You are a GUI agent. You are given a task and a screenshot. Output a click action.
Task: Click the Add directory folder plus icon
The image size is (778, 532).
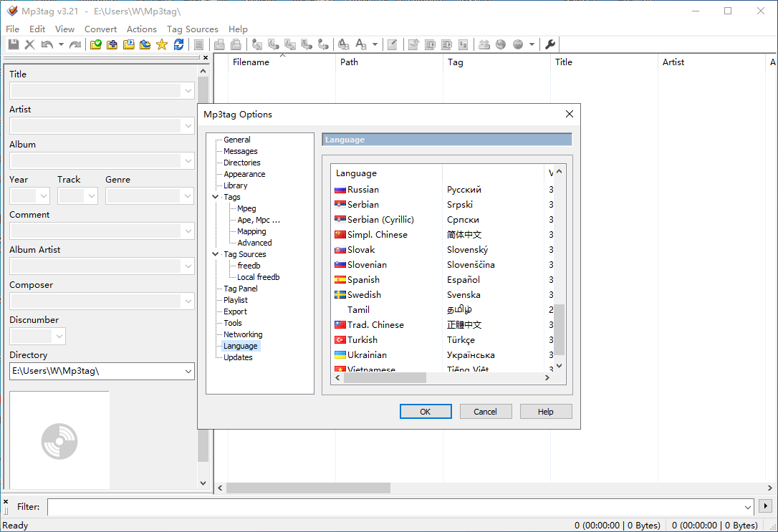[x=112, y=44]
